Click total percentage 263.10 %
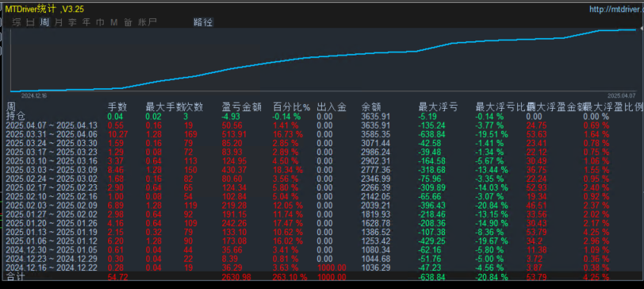Image resolution: width=644 pixels, height=289 pixels. point(290,277)
